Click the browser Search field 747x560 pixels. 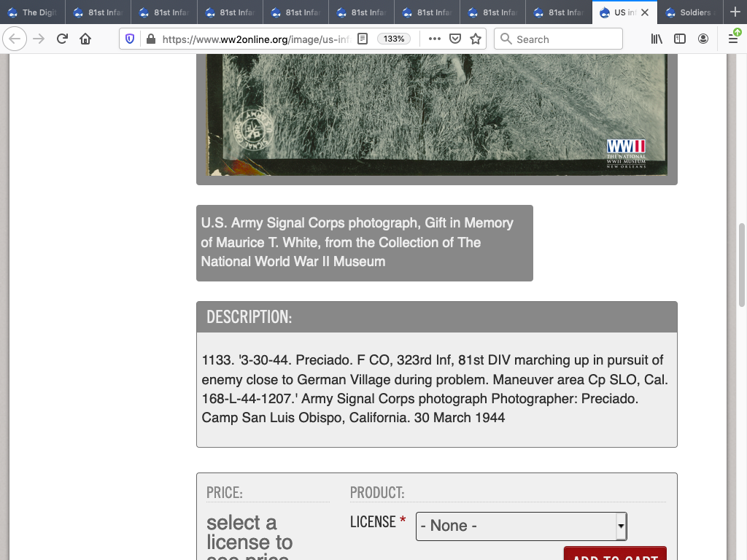[558, 39]
